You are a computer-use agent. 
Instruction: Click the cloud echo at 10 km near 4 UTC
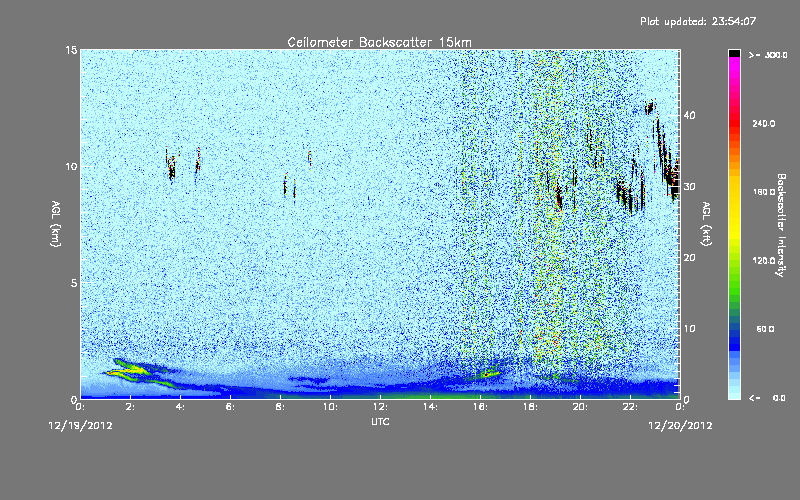[x=171, y=166]
